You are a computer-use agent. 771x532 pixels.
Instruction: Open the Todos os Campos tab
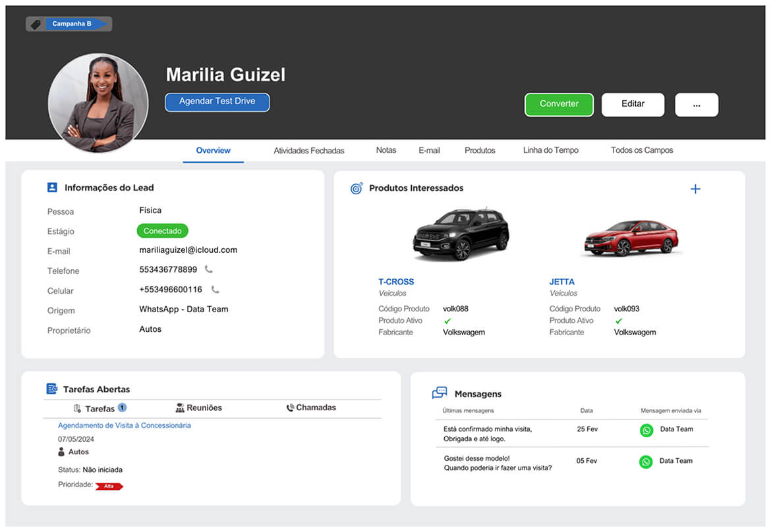642,150
